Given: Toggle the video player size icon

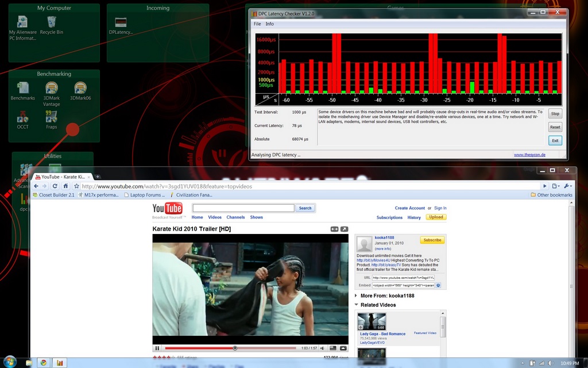Looking at the screenshot, I should [332, 348].
